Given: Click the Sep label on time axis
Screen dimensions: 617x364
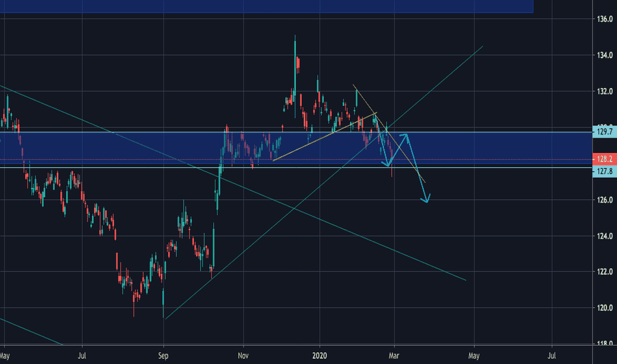Looking at the screenshot, I should tap(164, 356).
